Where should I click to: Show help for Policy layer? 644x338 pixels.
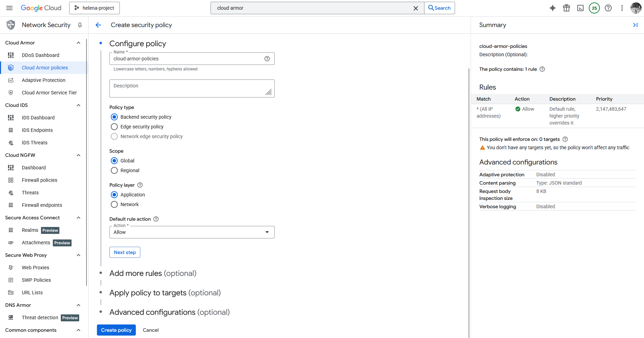pos(140,185)
